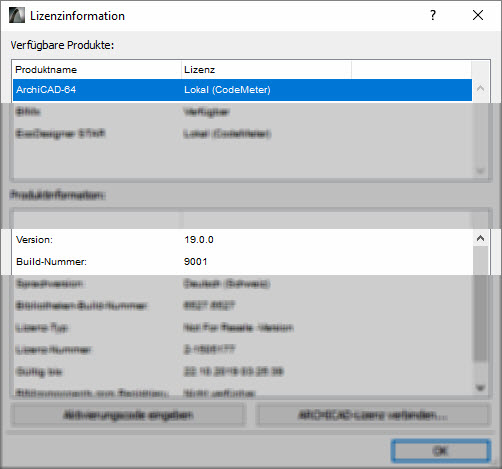Confirm the dialog with the OK button
502x469 pixels.
point(441,451)
